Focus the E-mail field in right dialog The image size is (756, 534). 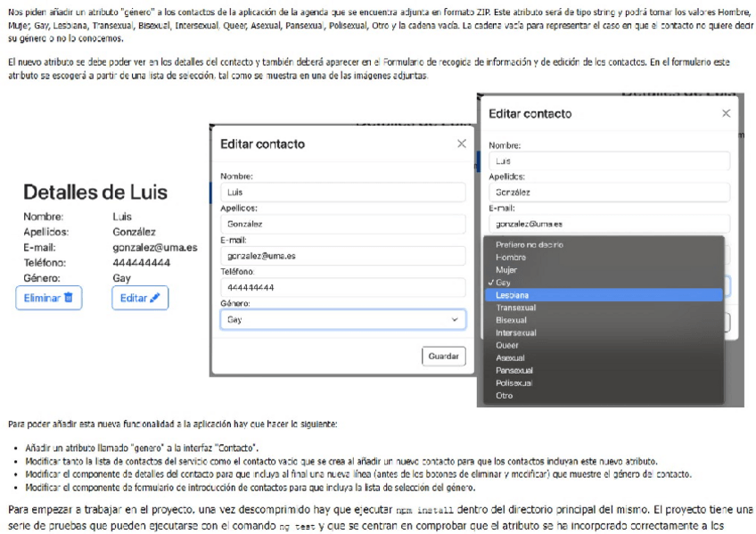[610, 224]
